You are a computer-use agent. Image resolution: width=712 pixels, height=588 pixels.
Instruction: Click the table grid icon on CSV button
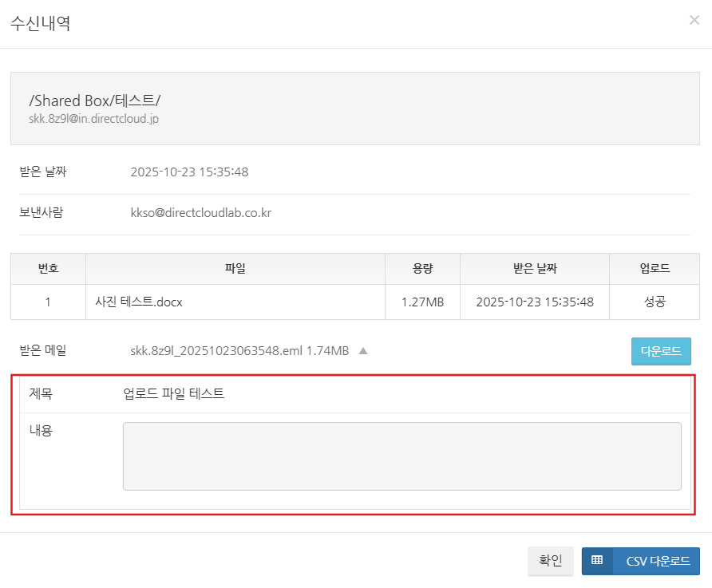(x=597, y=561)
